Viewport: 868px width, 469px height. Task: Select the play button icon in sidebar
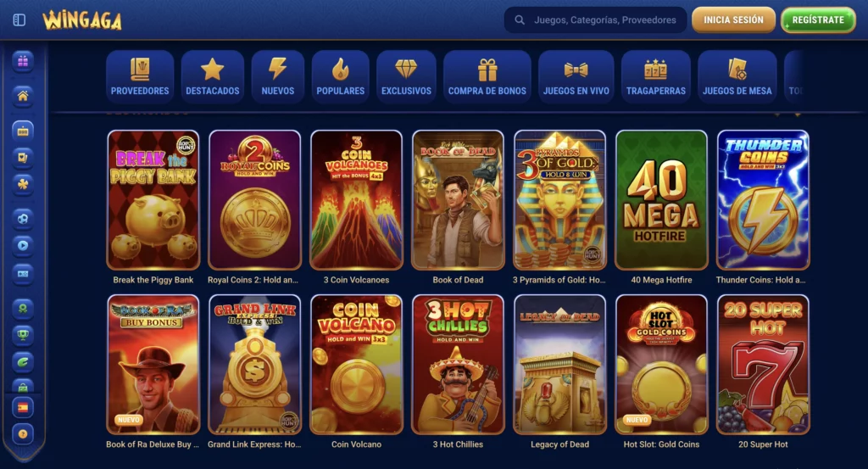tap(23, 245)
